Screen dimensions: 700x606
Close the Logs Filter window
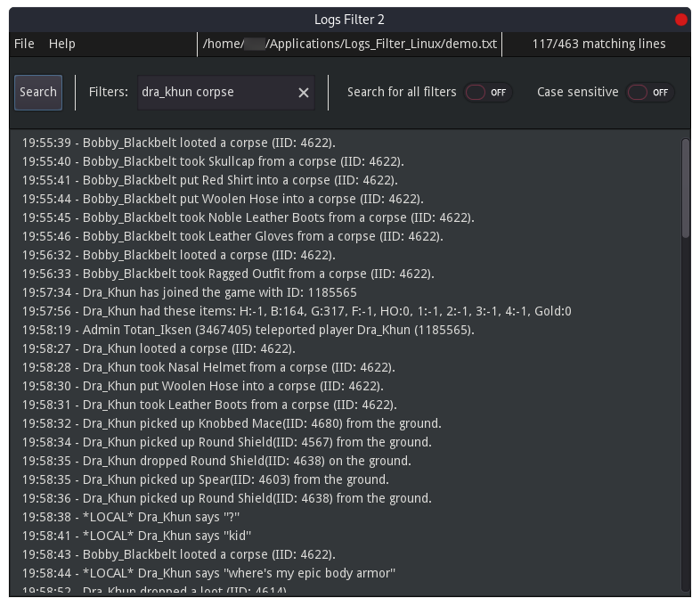click(681, 20)
